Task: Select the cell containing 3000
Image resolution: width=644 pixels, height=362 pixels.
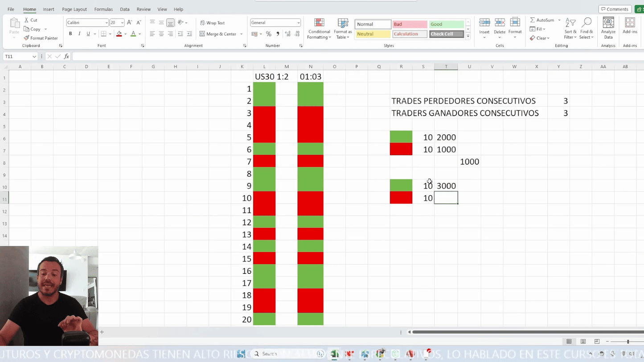Action: coord(446,186)
